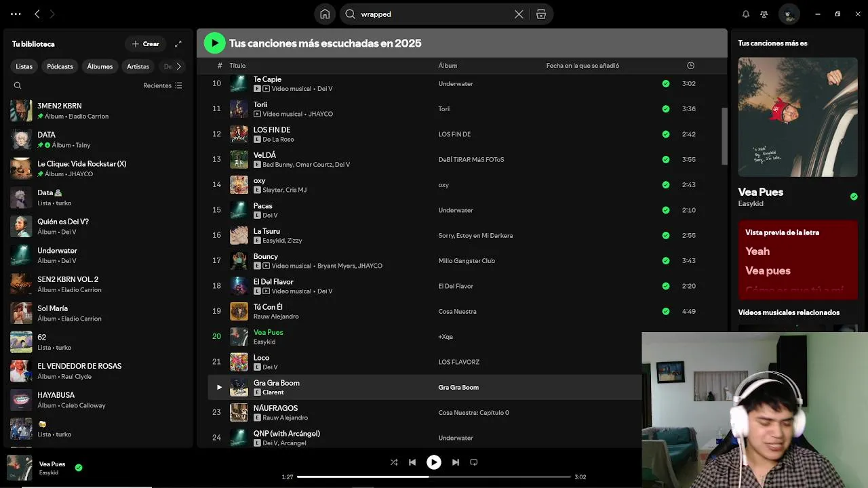Sort by Fecha en la que se añadió

coord(583,66)
